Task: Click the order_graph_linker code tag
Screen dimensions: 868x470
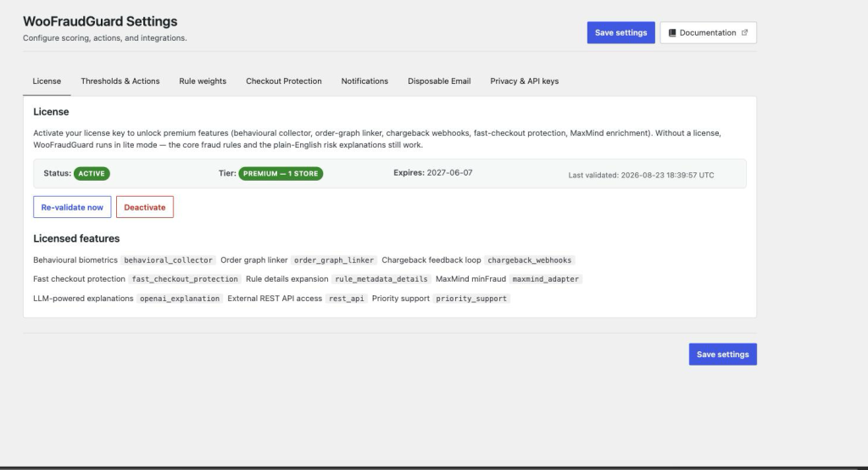Action: [334, 260]
